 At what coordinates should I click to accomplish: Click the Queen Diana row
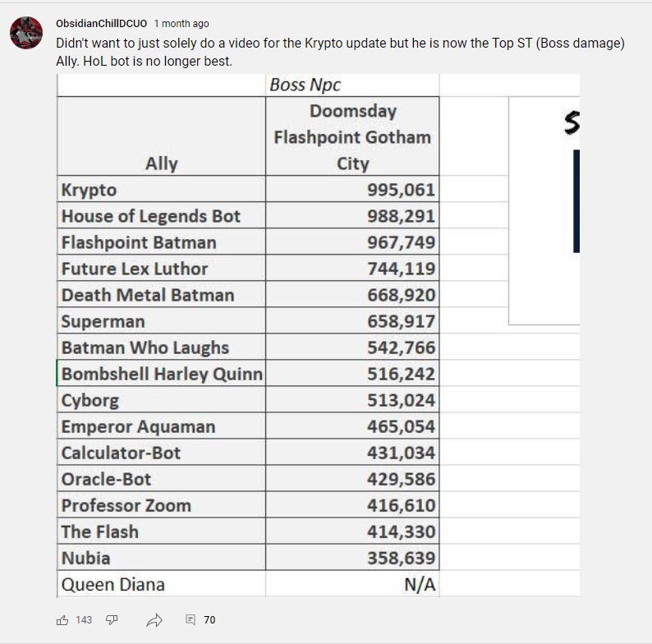click(248, 584)
